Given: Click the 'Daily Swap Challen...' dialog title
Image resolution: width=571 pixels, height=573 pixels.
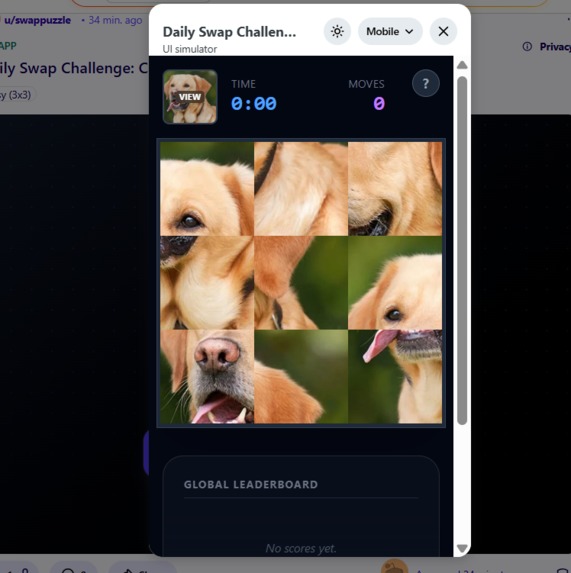Looking at the screenshot, I should (229, 32).
